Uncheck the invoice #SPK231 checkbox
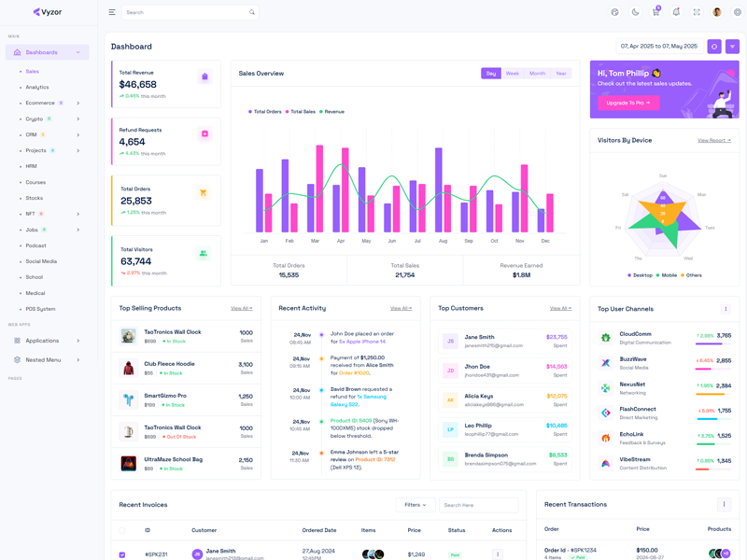 tap(122, 554)
